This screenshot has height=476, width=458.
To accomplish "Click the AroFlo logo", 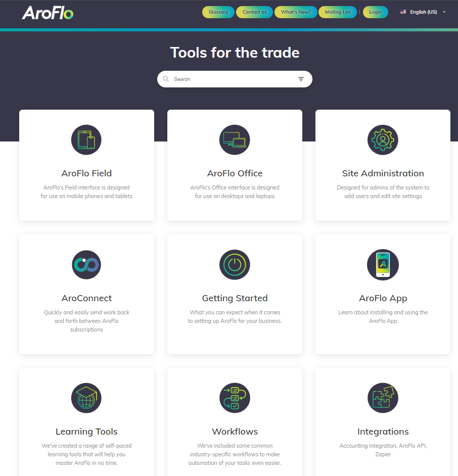I will pos(48,13).
